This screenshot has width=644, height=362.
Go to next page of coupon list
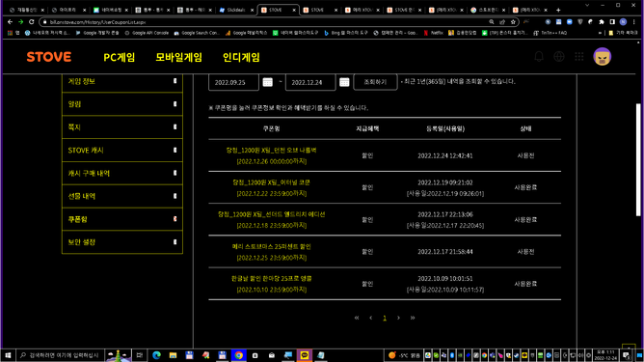pos(398,318)
